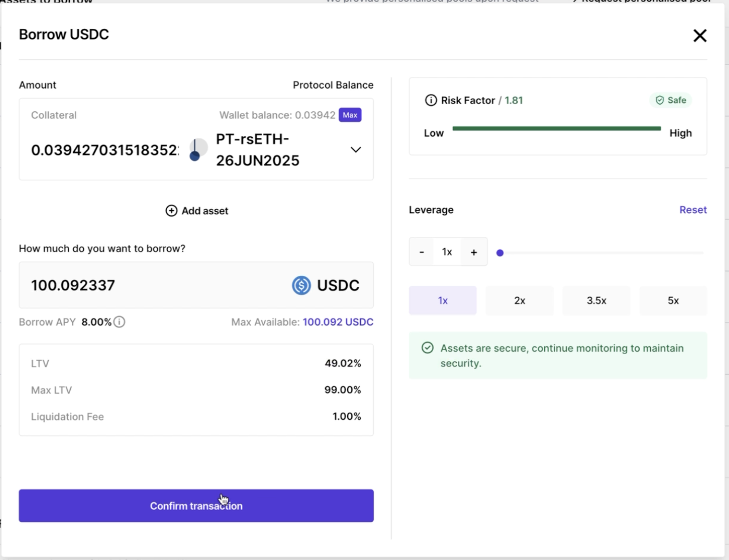
Task: Reset the leverage setting
Action: [x=693, y=210]
